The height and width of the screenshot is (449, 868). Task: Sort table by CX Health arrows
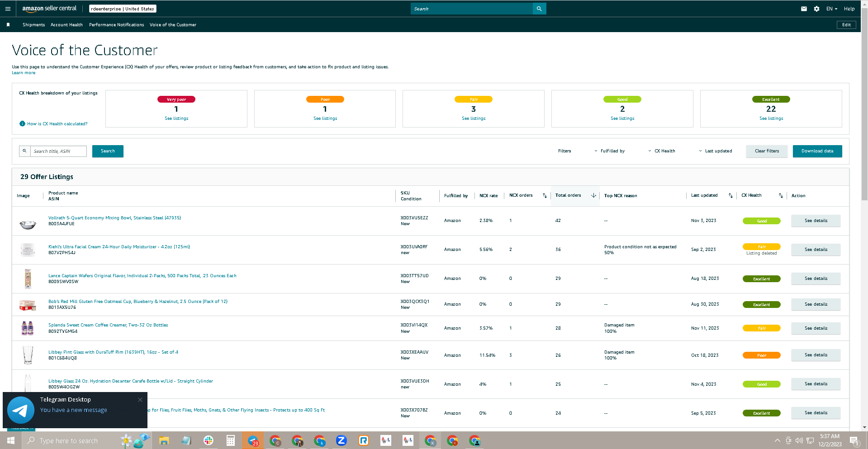tap(781, 196)
